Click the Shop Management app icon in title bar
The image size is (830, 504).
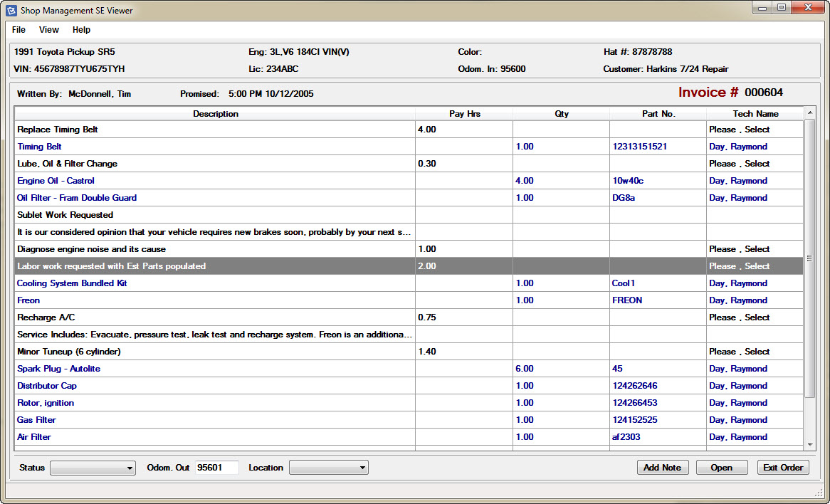coord(11,11)
